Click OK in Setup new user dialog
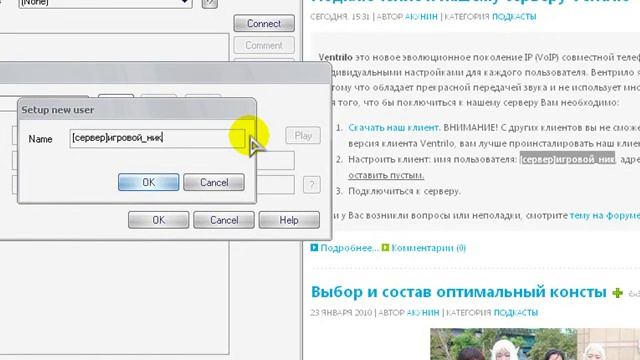Image resolution: width=640 pixels, height=360 pixels. (x=149, y=182)
